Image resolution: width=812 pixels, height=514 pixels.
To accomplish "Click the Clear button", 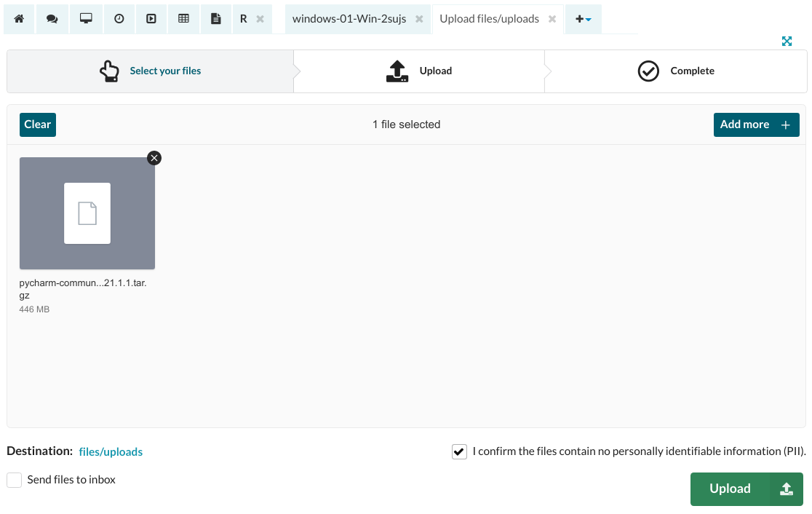I will tap(38, 124).
